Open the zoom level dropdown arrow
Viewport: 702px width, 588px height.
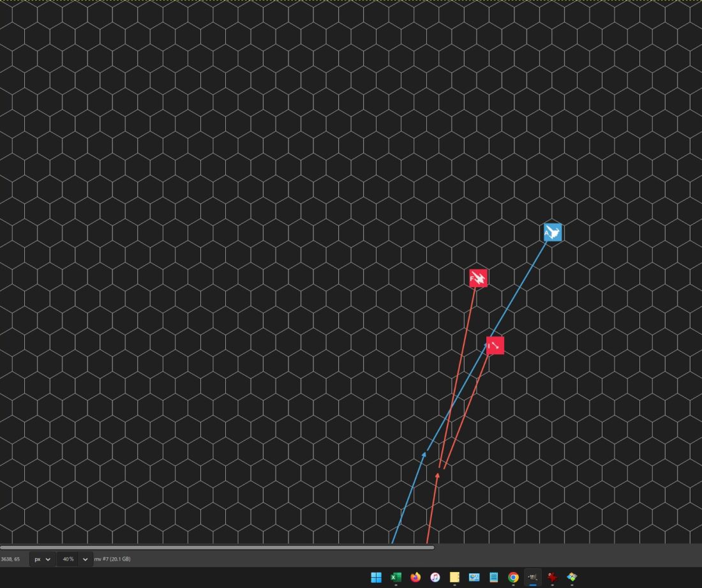tap(85, 559)
